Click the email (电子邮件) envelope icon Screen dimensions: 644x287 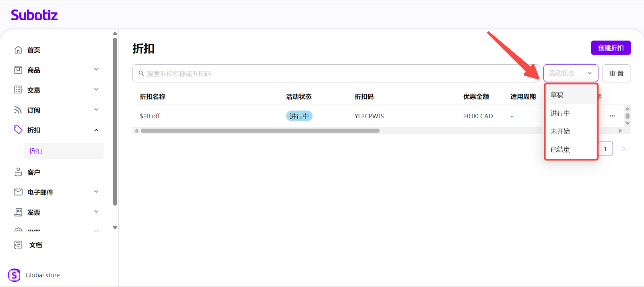point(18,192)
